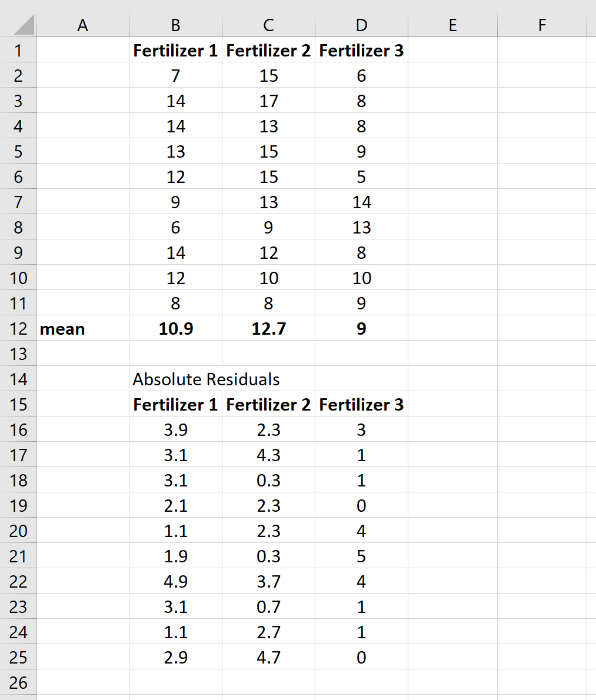
Task: Select row 12 header
Action: [18, 329]
